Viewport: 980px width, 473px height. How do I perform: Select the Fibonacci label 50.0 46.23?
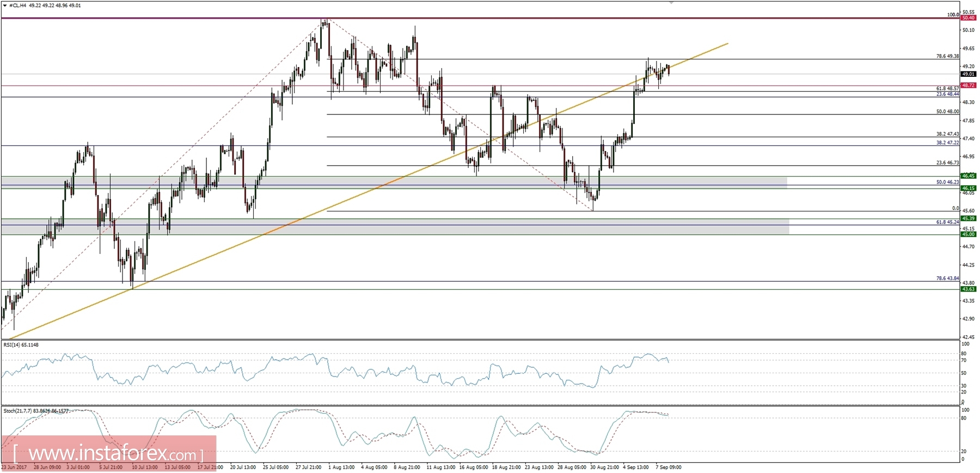point(947,182)
